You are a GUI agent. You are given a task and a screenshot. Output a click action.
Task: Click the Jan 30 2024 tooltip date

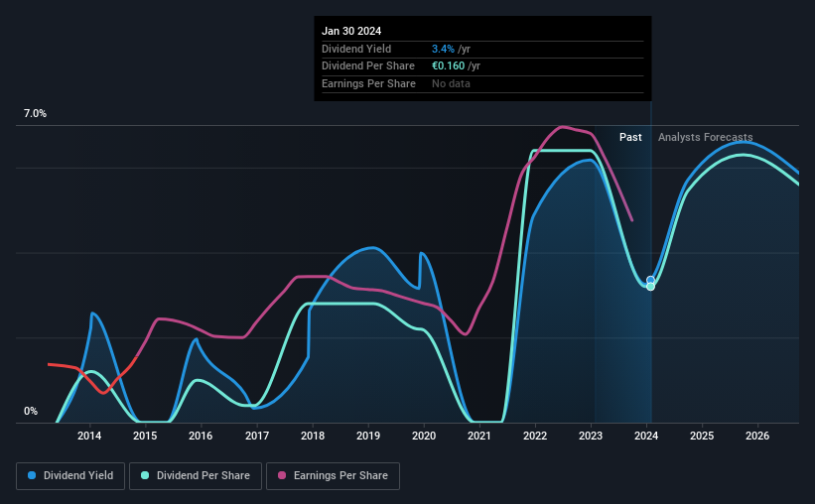click(351, 31)
